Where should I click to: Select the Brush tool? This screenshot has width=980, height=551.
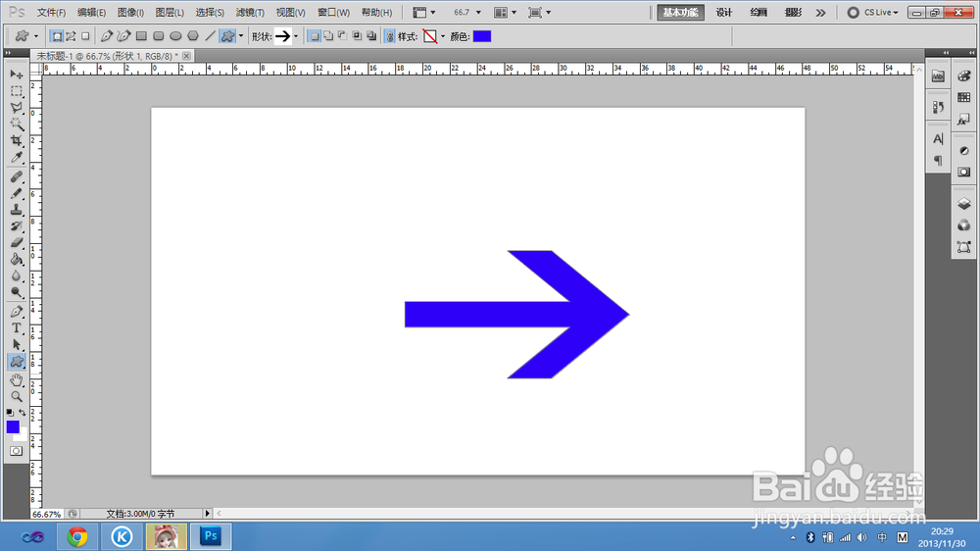coord(17,194)
